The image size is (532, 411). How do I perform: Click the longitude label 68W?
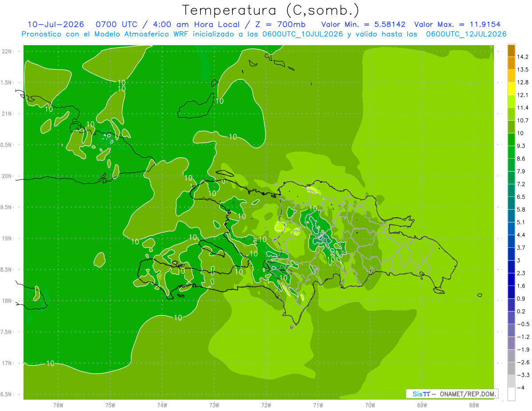click(x=474, y=405)
